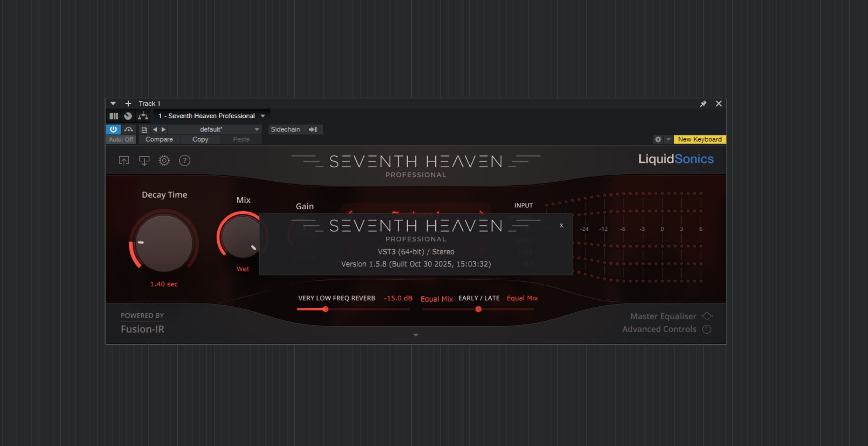This screenshot has width=868, height=446.
Task: Open the 'default*' preset dropdown
Action: tap(211, 129)
